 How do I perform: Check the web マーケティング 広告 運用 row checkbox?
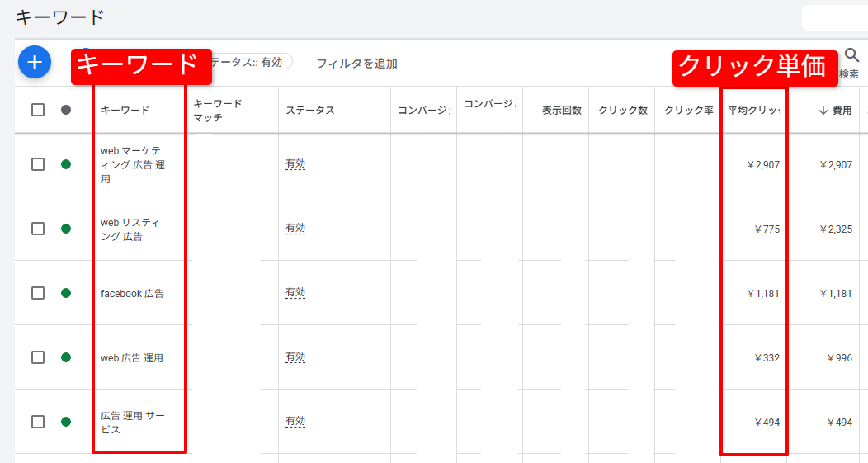[38, 164]
